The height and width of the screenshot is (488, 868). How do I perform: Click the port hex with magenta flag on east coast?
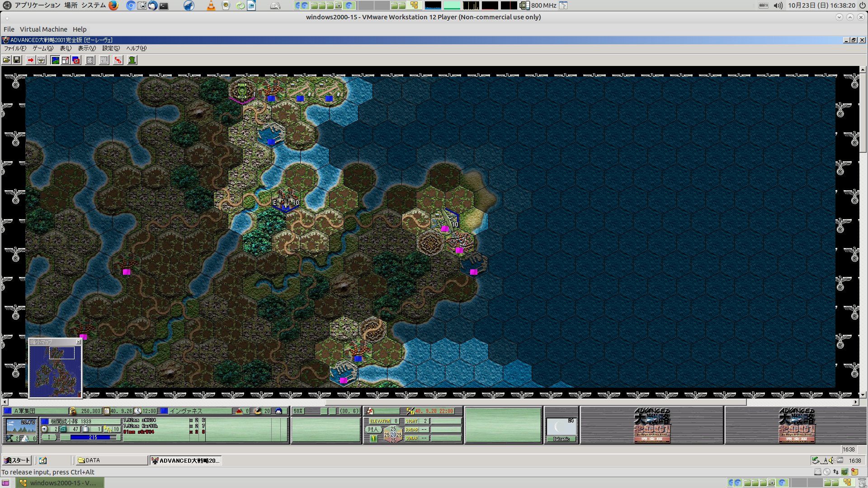tap(473, 264)
